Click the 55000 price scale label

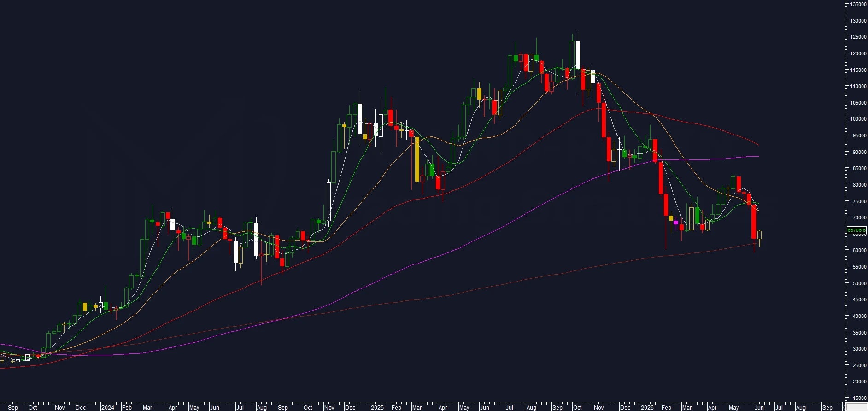tap(859, 267)
